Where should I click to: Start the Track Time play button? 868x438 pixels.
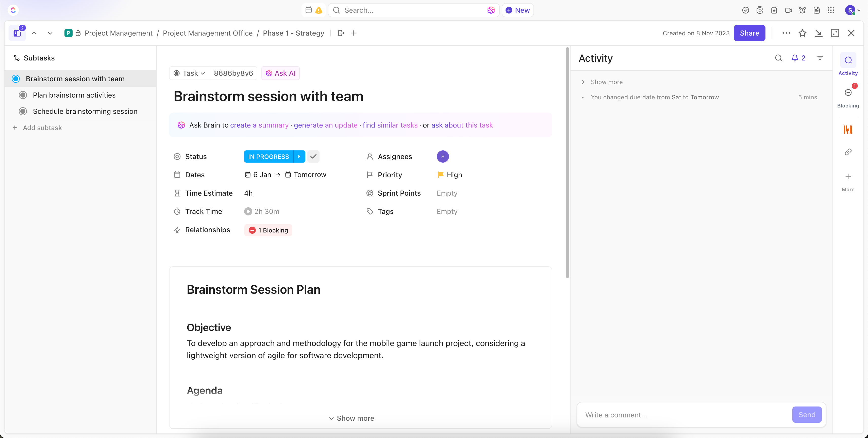248,211
